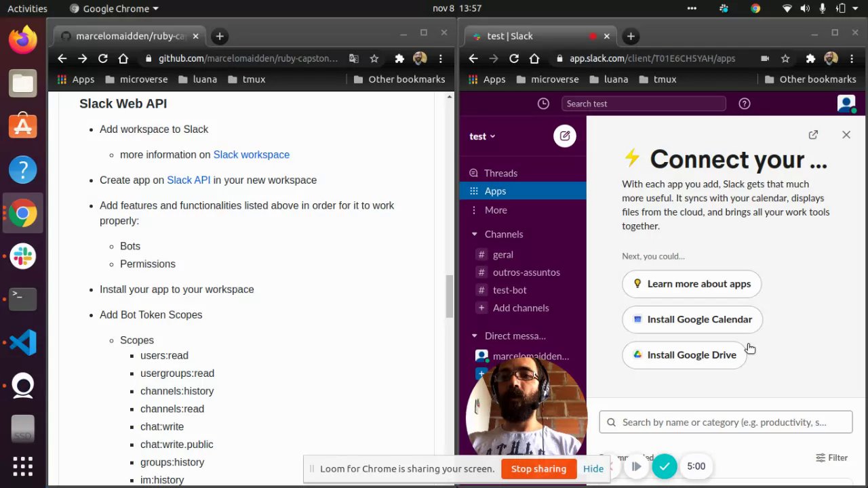Go back in the Slack browser window
The width and height of the screenshot is (868, 488).
pyautogui.click(x=473, y=59)
